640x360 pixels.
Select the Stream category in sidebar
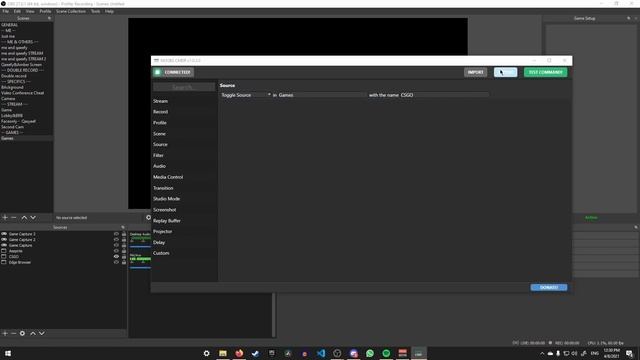[160, 101]
